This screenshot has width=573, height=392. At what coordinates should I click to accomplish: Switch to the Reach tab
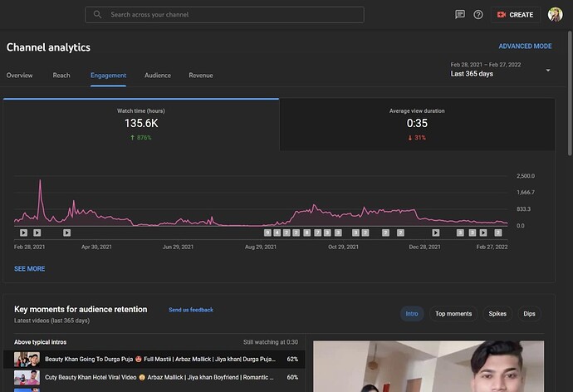point(61,76)
